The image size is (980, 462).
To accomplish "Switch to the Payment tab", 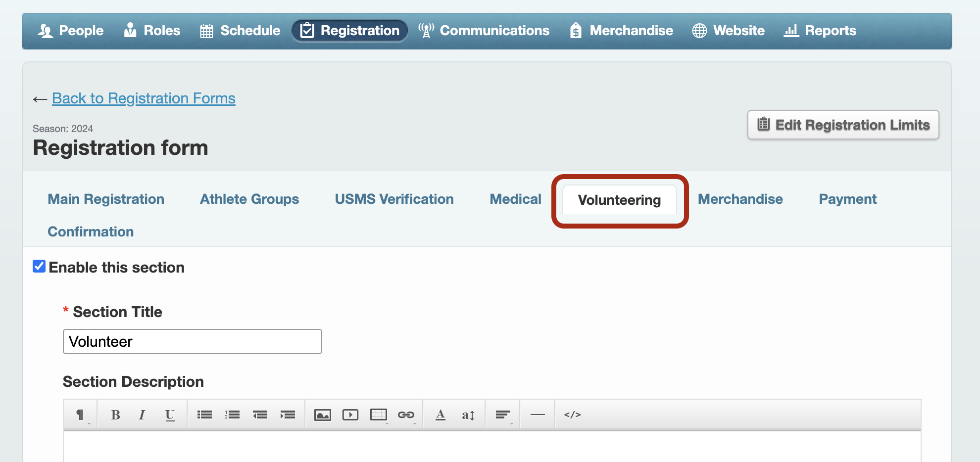I will coord(848,199).
